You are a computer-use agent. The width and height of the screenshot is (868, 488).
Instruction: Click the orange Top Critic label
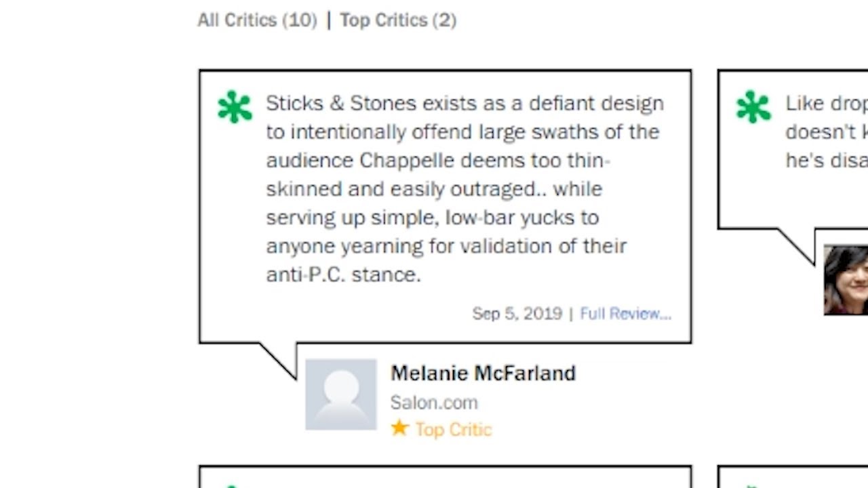[x=453, y=430]
